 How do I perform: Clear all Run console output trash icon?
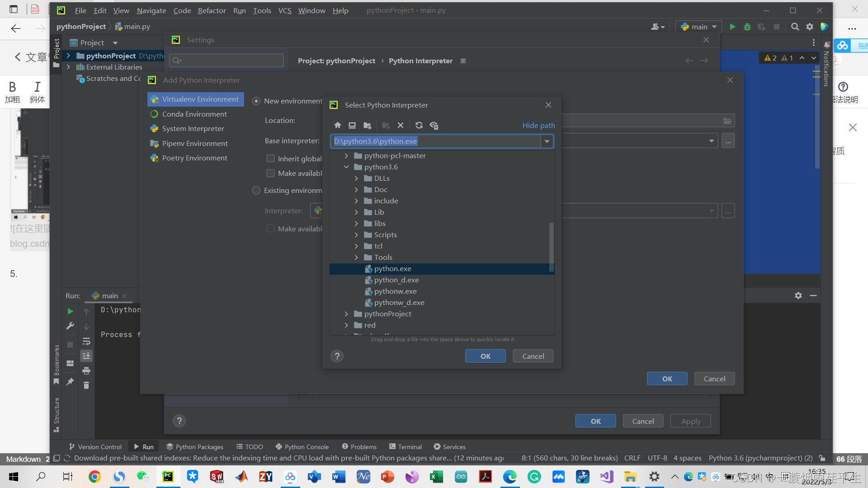pos(86,385)
